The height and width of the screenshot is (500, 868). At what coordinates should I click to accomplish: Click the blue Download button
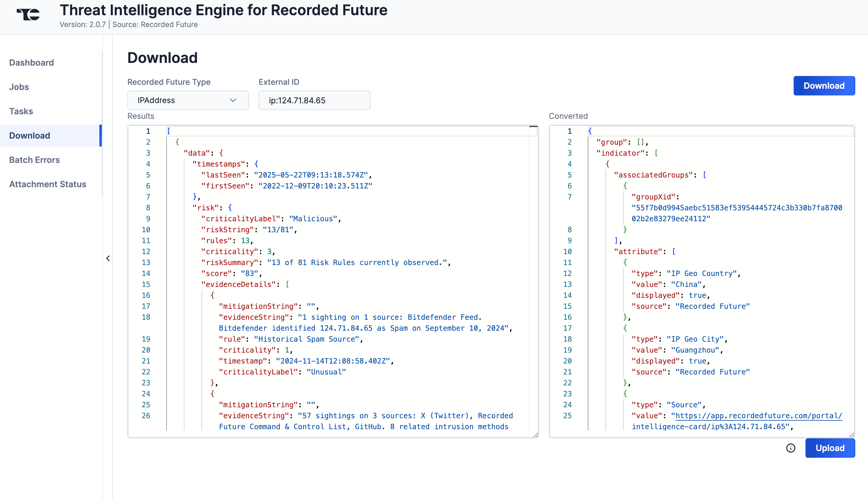pyautogui.click(x=824, y=85)
